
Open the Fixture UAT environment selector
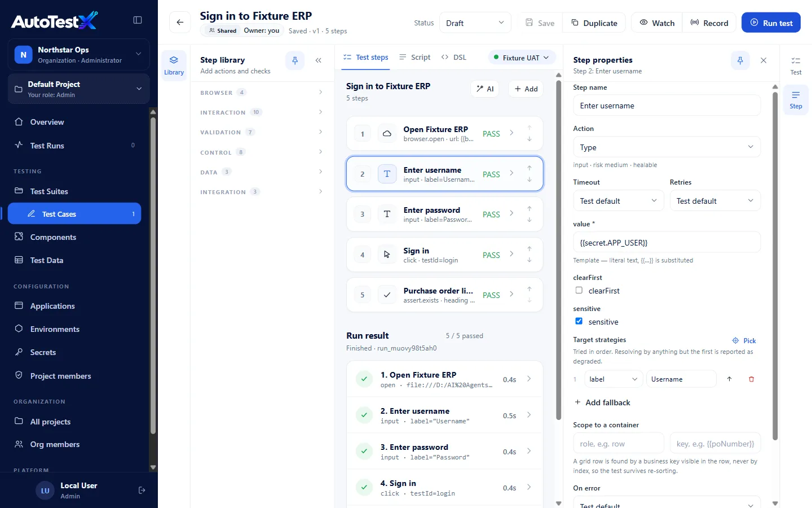click(x=522, y=58)
